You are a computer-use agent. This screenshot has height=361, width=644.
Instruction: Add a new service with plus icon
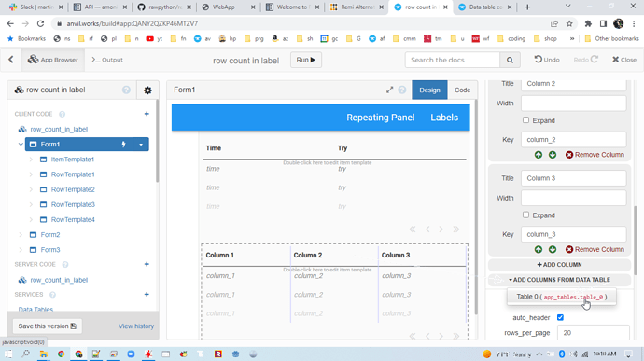pos(147,294)
